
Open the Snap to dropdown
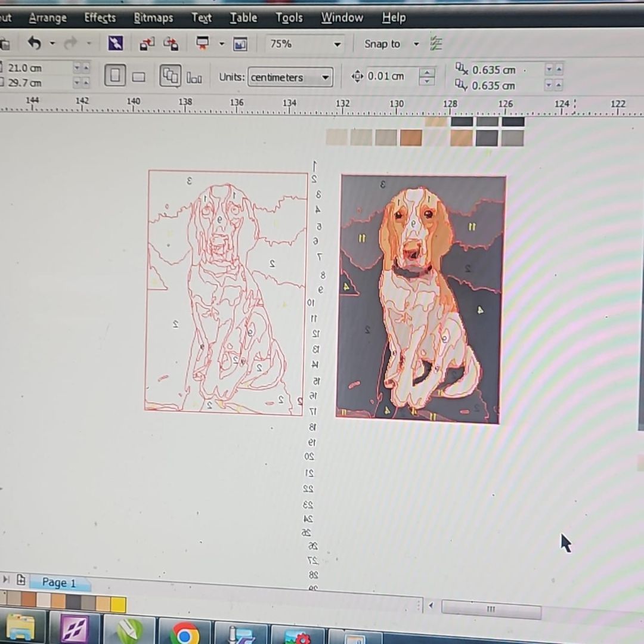point(416,44)
